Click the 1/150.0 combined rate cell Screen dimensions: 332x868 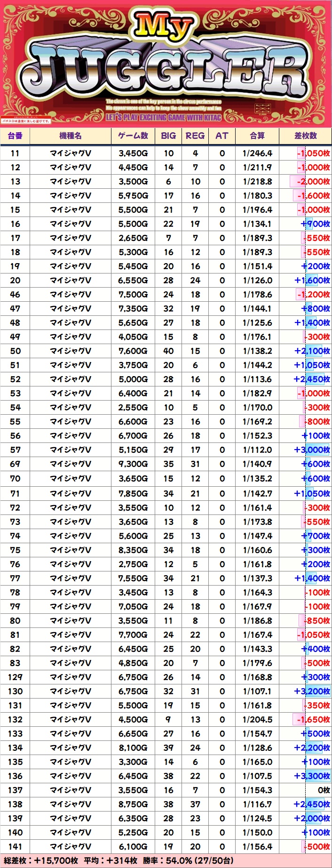point(258,833)
